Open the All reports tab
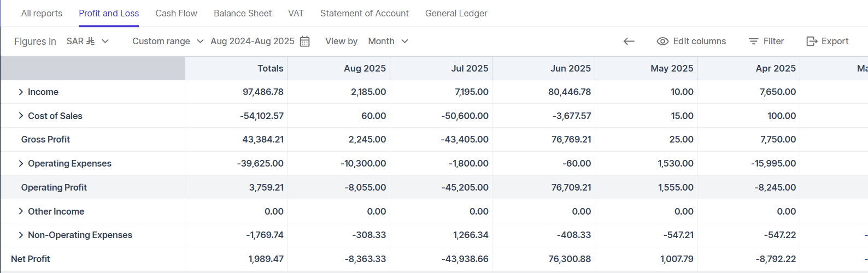The height and width of the screenshot is (273, 868). [42, 13]
